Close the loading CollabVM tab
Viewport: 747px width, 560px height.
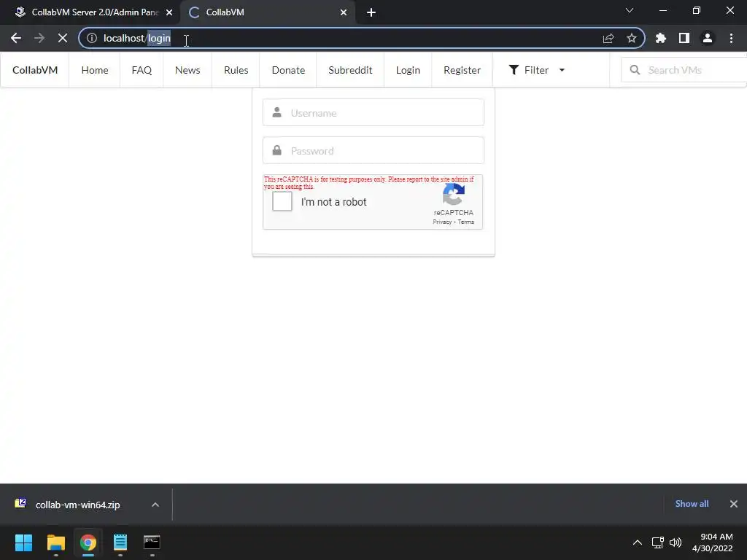pyautogui.click(x=344, y=12)
